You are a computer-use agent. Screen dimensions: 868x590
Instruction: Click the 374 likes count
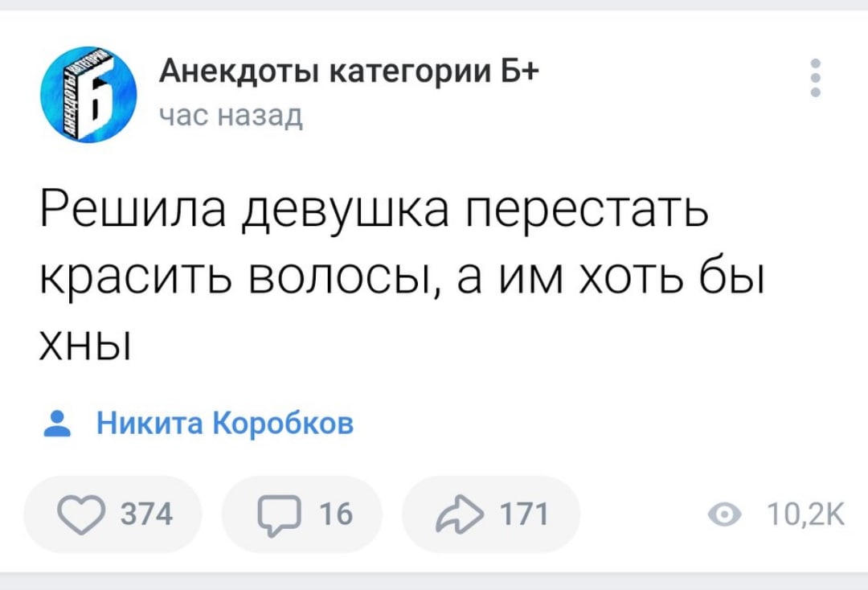147,514
